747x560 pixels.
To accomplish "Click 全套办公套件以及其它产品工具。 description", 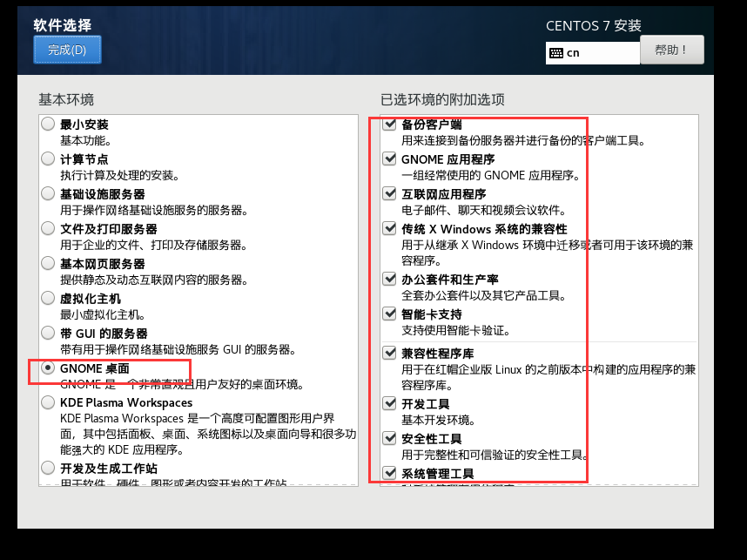I will pyautogui.click(x=484, y=295).
